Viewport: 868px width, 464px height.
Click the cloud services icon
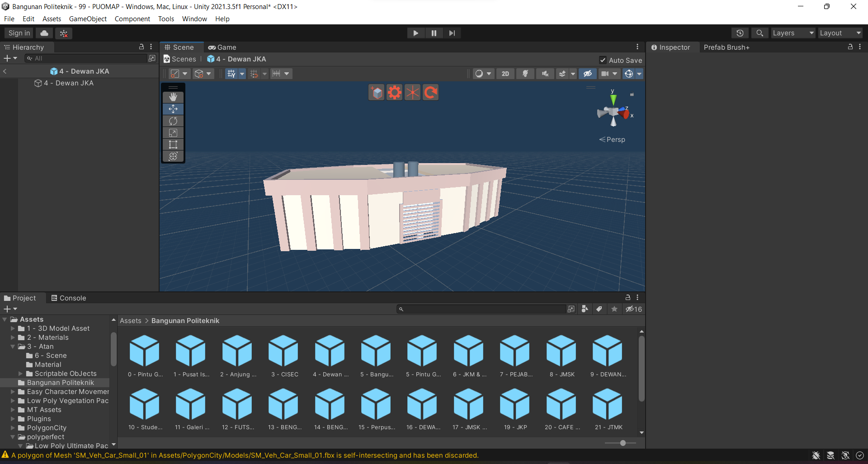tap(44, 33)
